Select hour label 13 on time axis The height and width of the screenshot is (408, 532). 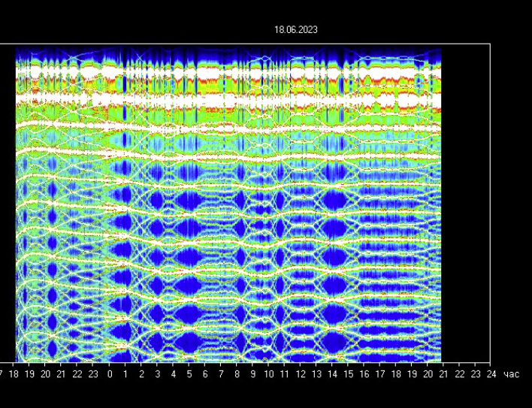pyautogui.click(x=316, y=374)
